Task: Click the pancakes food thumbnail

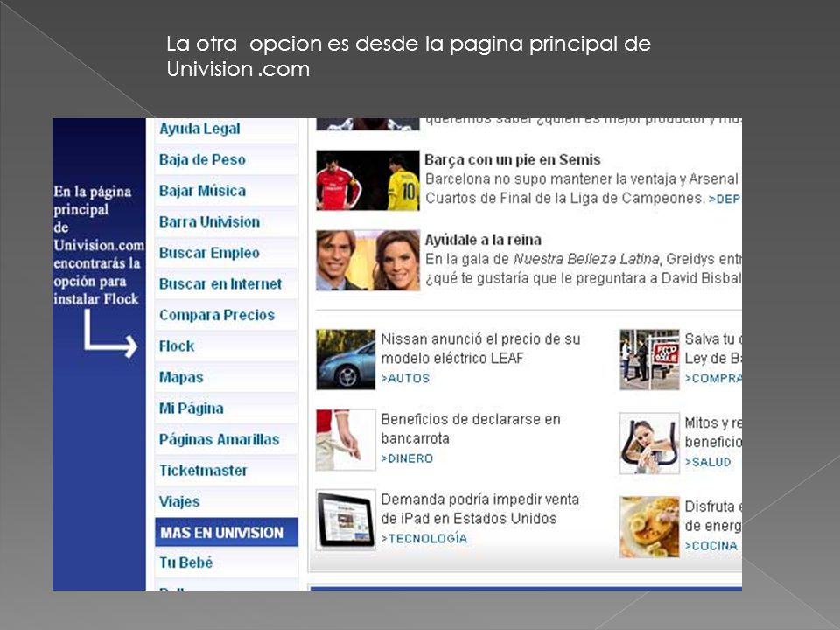Action: 650,527
